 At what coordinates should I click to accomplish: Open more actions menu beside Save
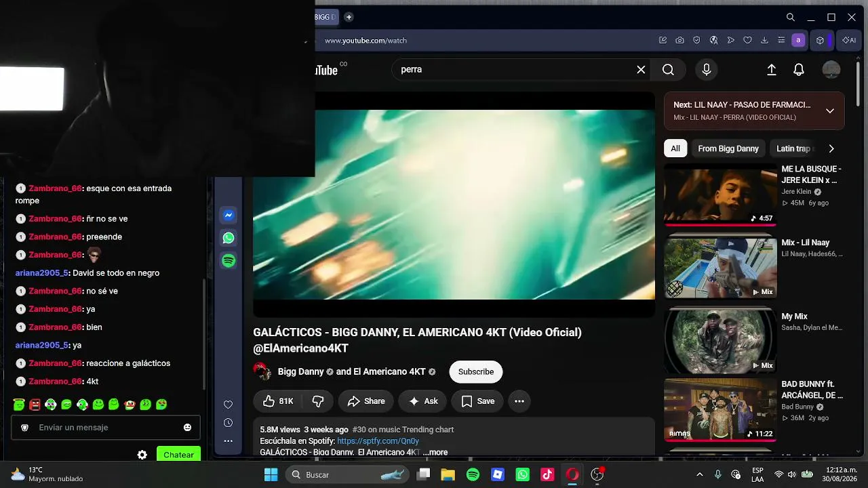tap(519, 401)
